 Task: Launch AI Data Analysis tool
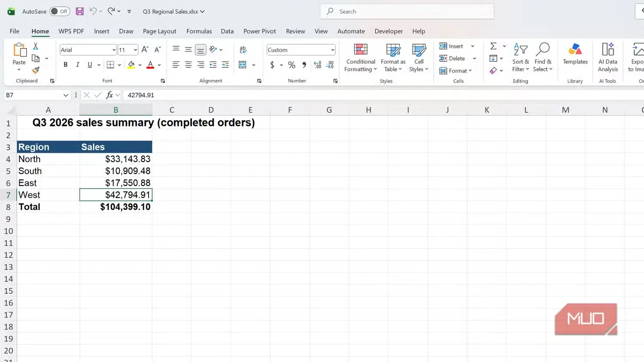[x=608, y=57]
